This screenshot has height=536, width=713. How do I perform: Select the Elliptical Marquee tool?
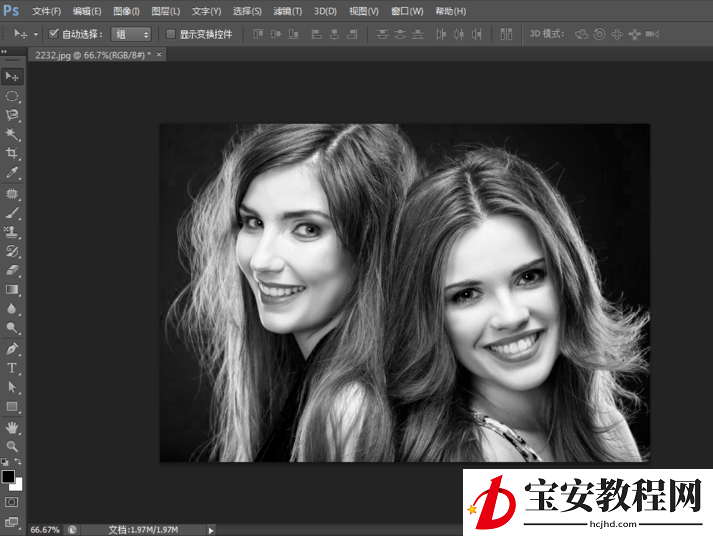[12, 96]
